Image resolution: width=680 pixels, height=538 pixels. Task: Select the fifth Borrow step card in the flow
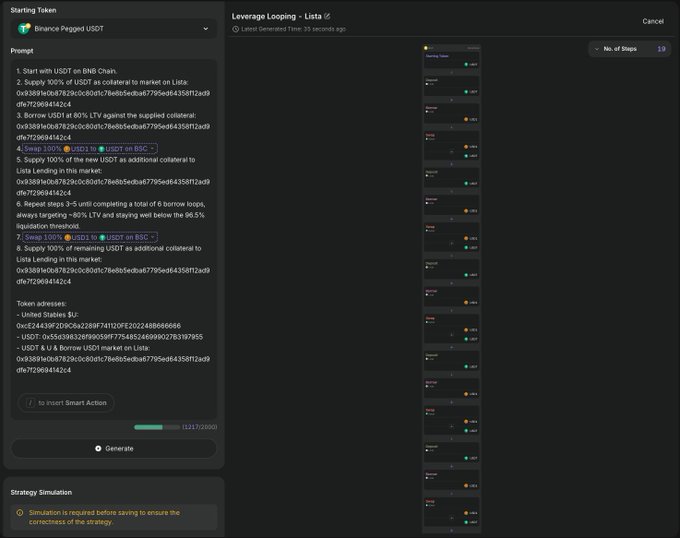click(x=451, y=479)
